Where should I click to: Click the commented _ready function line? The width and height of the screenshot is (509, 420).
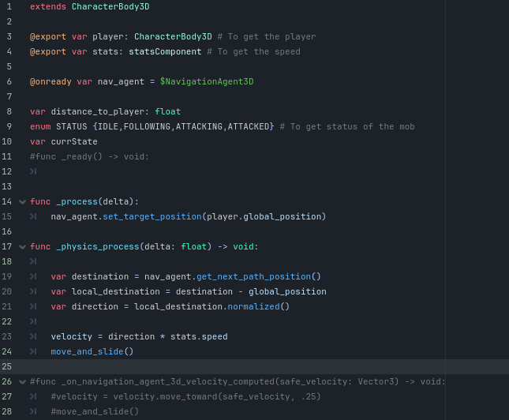pos(90,157)
